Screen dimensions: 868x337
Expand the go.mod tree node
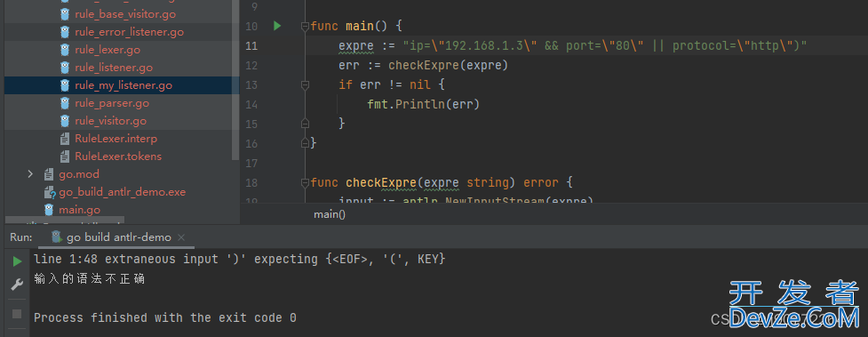click(x=30, y=174)
